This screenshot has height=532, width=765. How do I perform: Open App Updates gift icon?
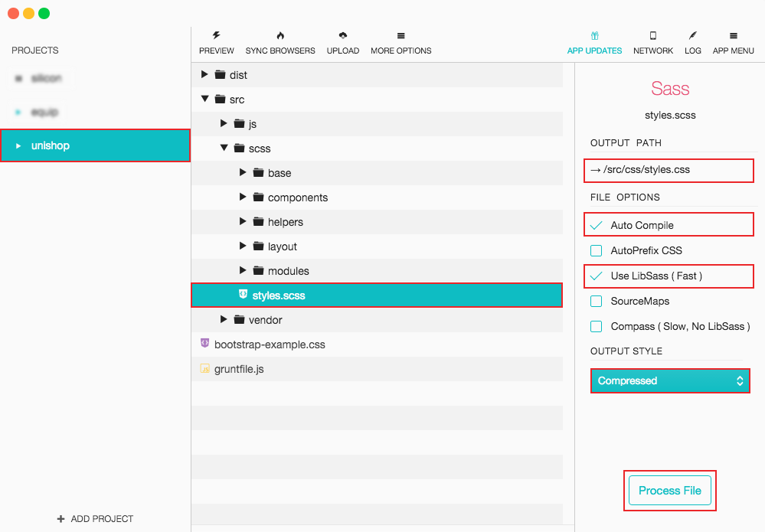(594, 36)
